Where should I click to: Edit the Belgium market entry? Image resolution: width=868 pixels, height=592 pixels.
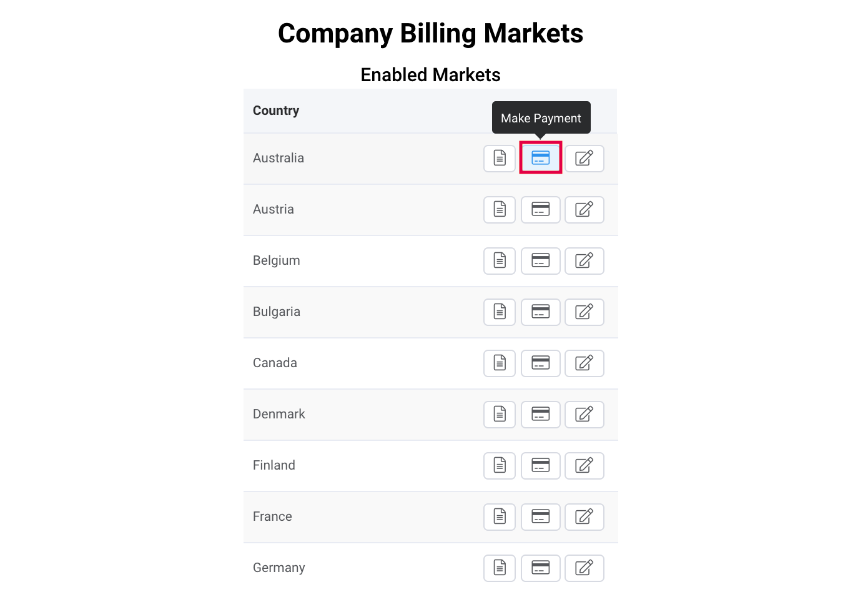[x=584, y=260]
